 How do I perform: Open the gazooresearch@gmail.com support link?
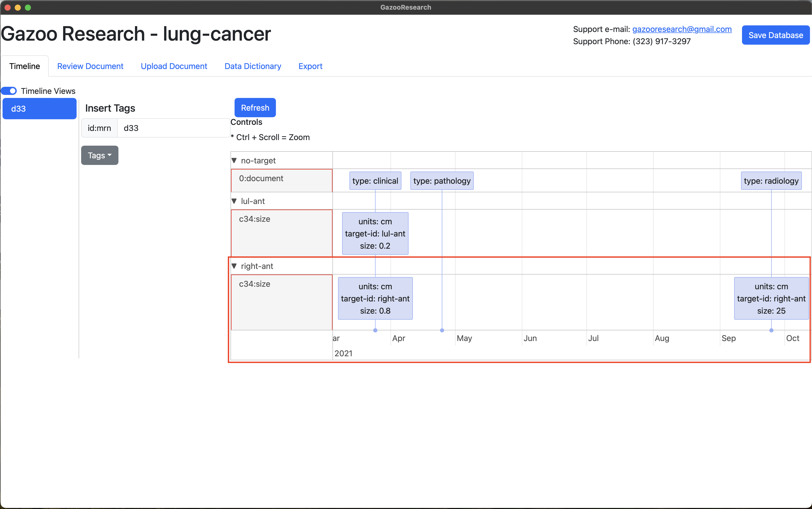[x=682, y=29]
